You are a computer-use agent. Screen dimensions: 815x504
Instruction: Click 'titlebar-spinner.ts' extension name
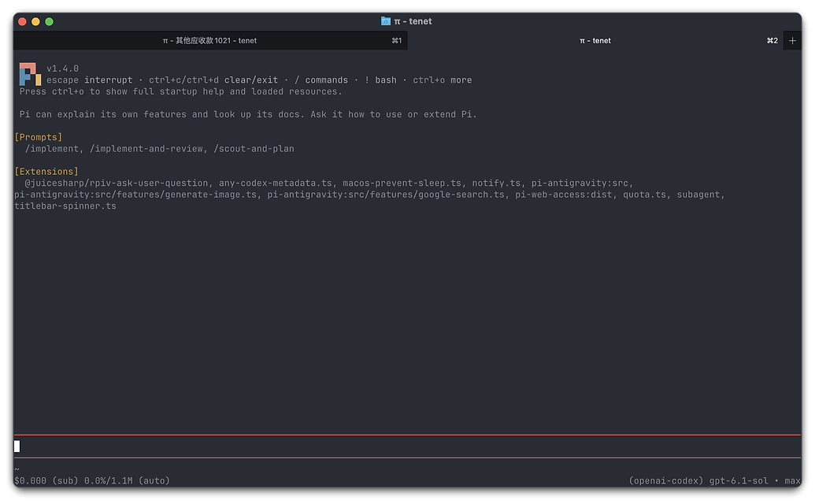[65, 206]
